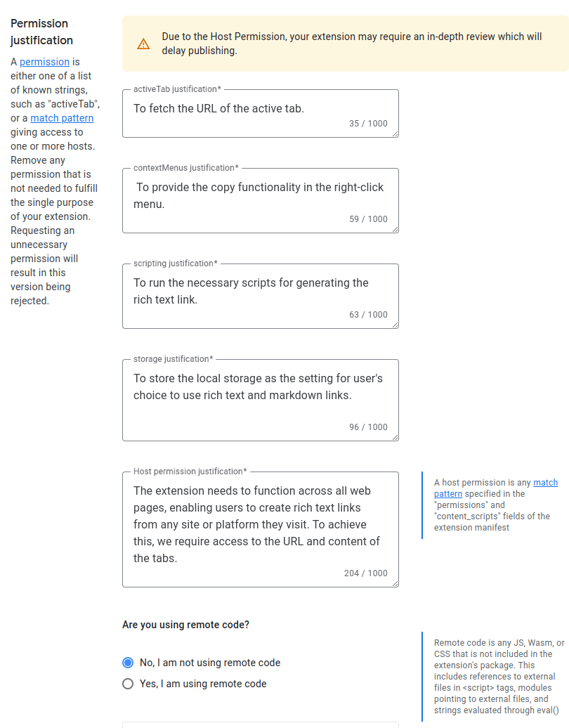Viewport: 569px width, 728px height.
Task: Click the Host Permission review warning banner
Action: point(346,44)
